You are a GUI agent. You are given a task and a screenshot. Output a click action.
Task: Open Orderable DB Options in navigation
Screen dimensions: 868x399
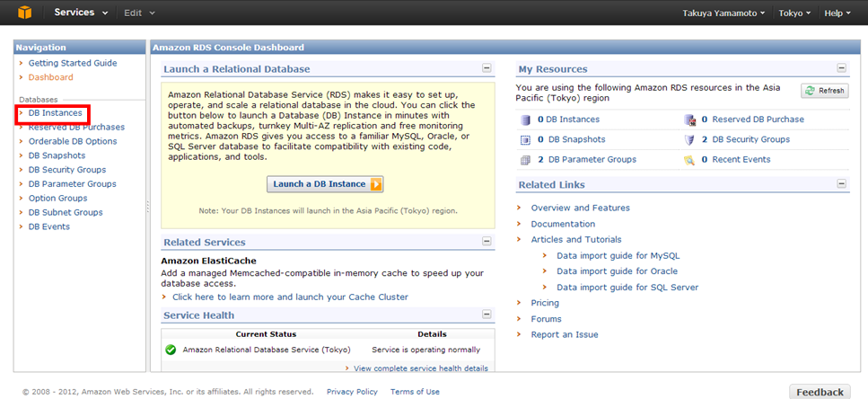tap(73, 141)
